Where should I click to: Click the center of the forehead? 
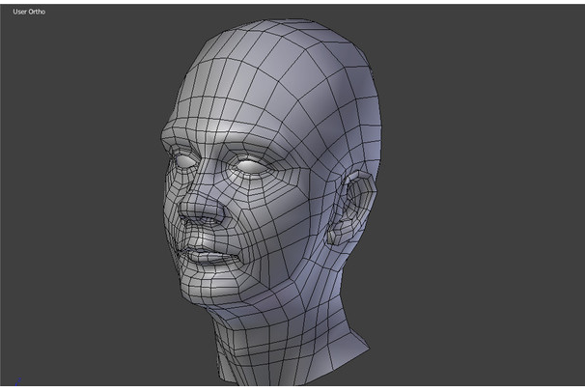click(227, 106)
